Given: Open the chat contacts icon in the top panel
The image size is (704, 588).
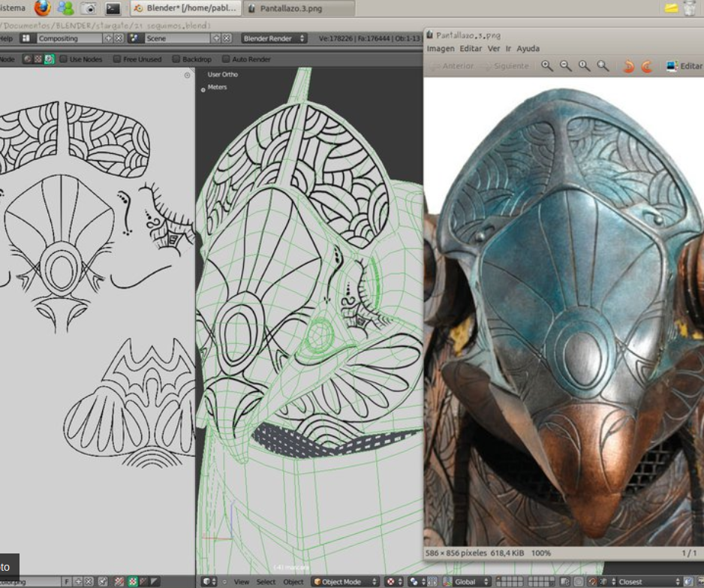Looking at the screenshot, I should point(65,8).
